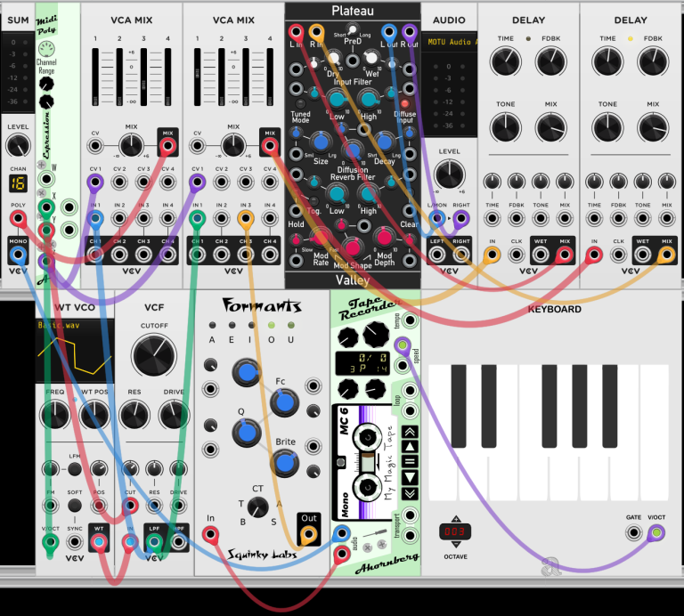Click CV 4 jack on second VCA MIX
Screen dimensions: 684x616
coord(270,182)
